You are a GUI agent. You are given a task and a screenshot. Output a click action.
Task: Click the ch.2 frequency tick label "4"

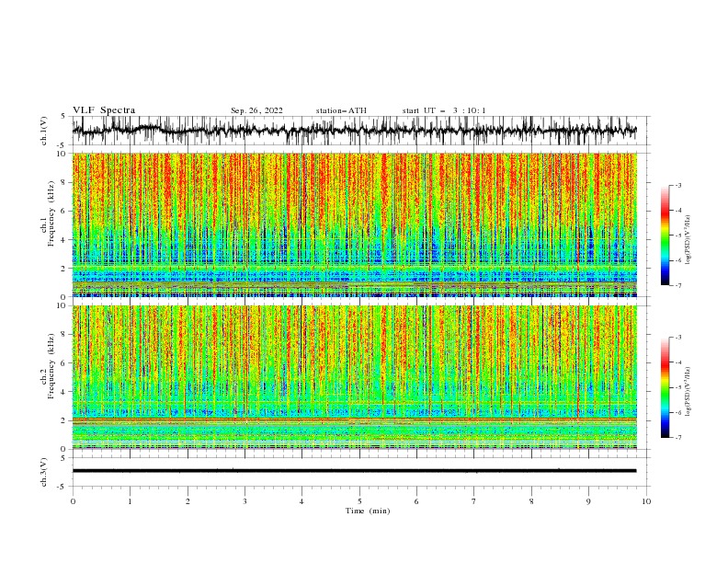pos(64,392)
